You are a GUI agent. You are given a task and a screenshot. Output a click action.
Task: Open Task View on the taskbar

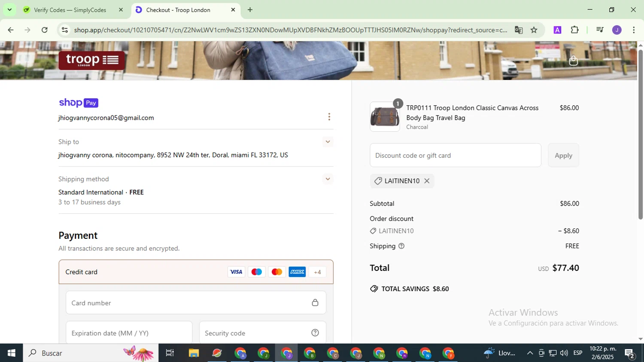coord(170,353)
